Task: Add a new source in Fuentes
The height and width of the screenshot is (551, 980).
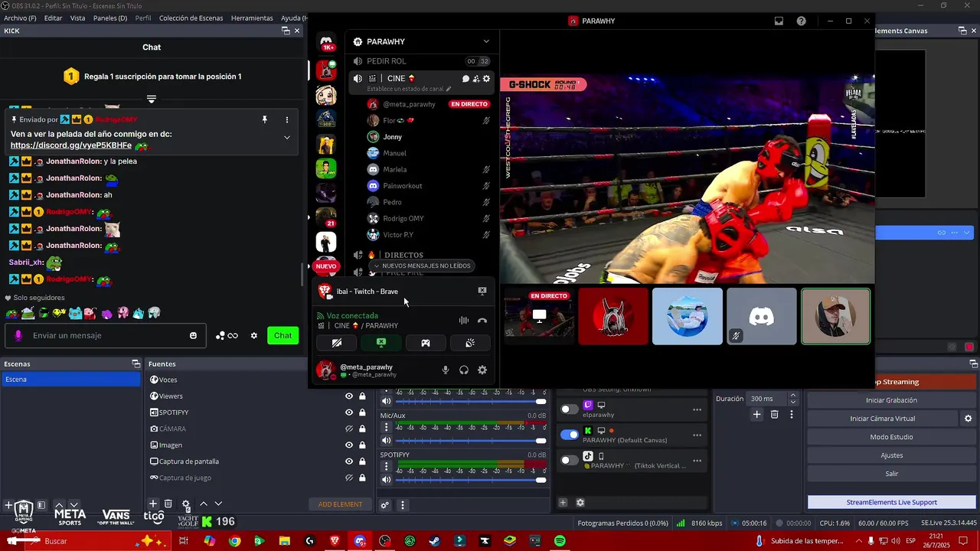Action: [153, 504]
